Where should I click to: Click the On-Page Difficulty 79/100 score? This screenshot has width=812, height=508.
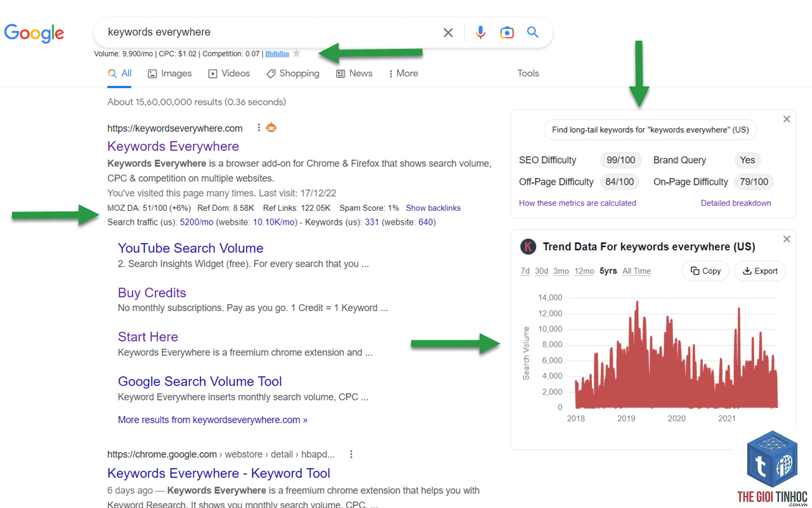[x=754, y=182]
